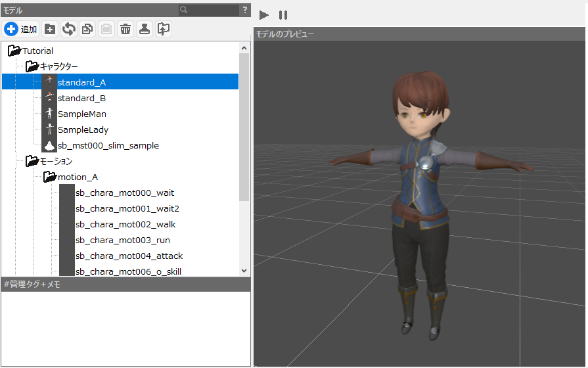The width and height of the screenshot is (588, 368).
Task: Click the stamp icon in toolbar
Action: (x=144, y=29)
